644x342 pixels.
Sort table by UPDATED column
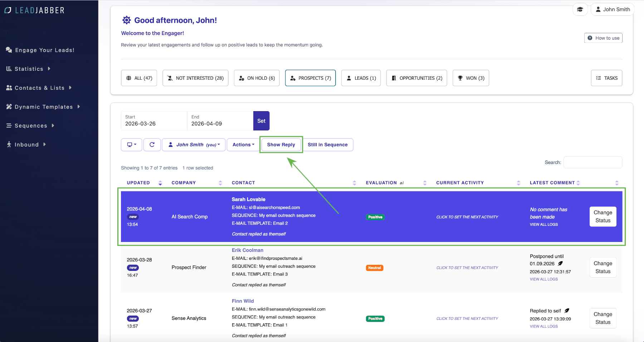click(145, 183)
